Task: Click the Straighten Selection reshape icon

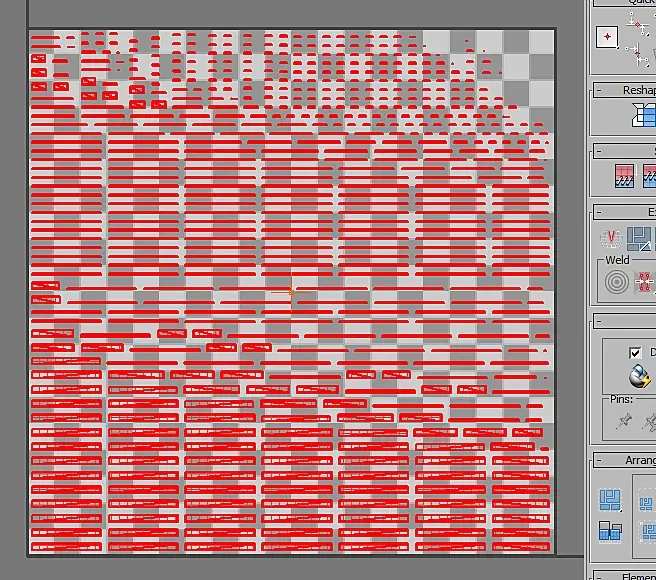Action: 644,115
